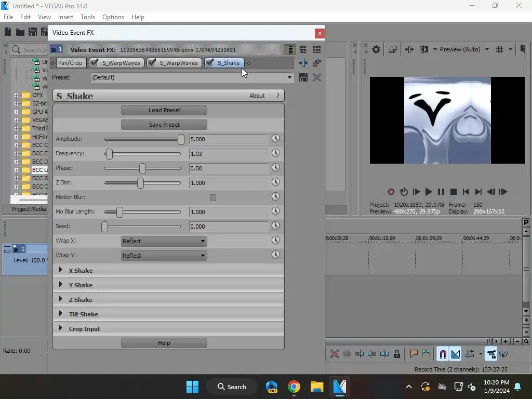The width and height of the screenshot is (532, 399).
Task: Click the Save Preset floppy icon beside Preset
Action: (303, 77)
